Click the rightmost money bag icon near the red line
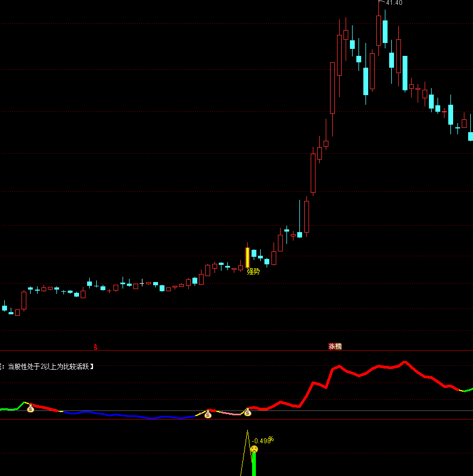 [247, 414]
